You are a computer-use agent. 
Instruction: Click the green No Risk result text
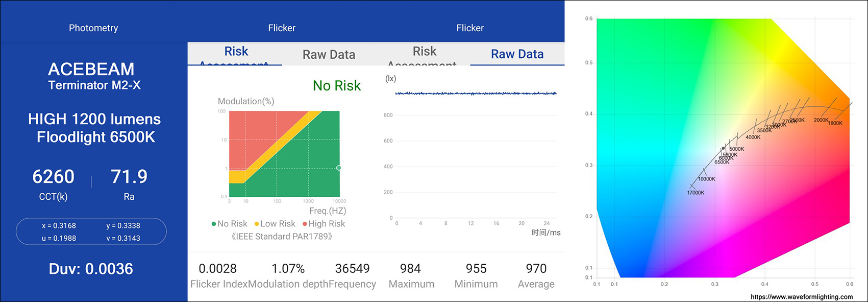pos(337,86)
